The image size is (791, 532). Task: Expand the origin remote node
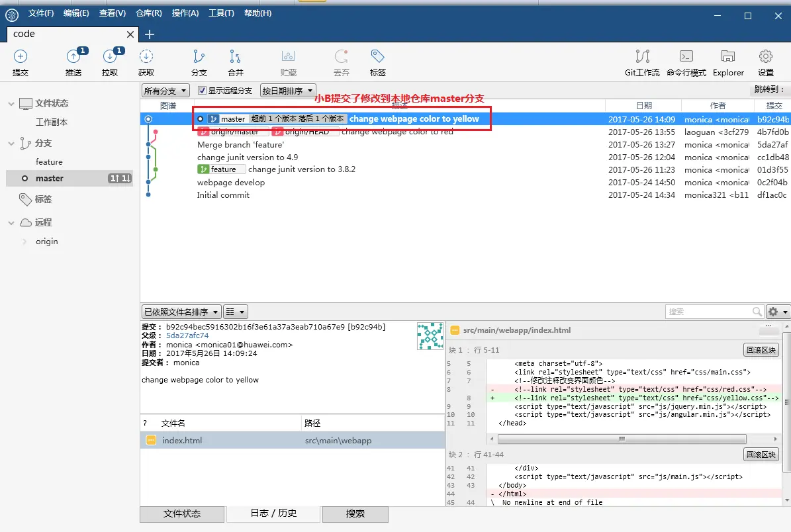24,242
